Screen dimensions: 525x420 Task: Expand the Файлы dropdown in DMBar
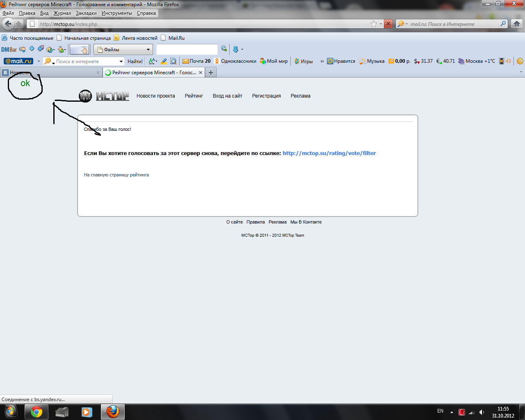(148, 50)
